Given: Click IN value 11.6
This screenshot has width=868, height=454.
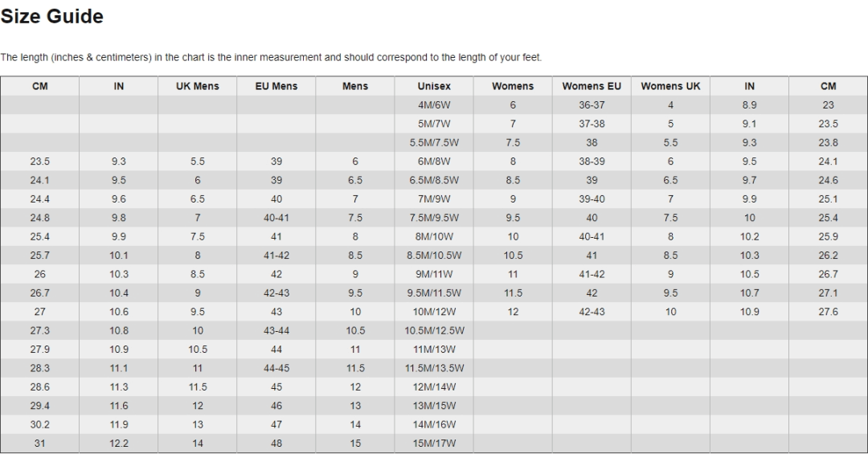Looking at the screenshot, I should (x=118, y=407).
